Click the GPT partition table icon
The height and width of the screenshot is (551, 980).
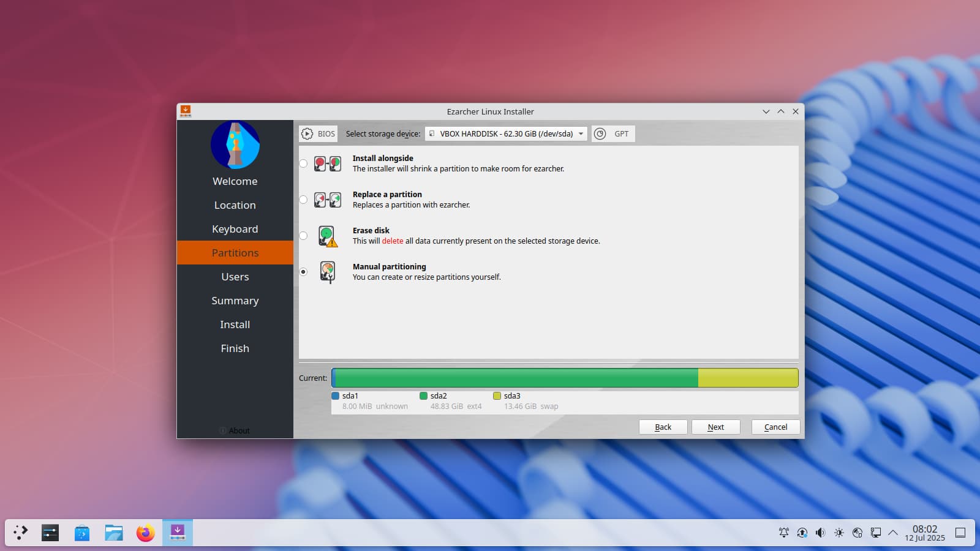600,134
